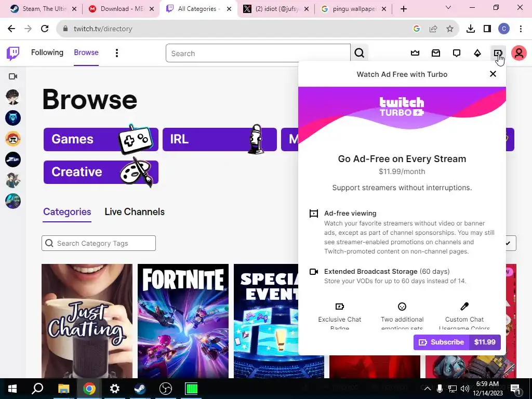Open OBS Studio from the taskbar

tap(166, 389)
